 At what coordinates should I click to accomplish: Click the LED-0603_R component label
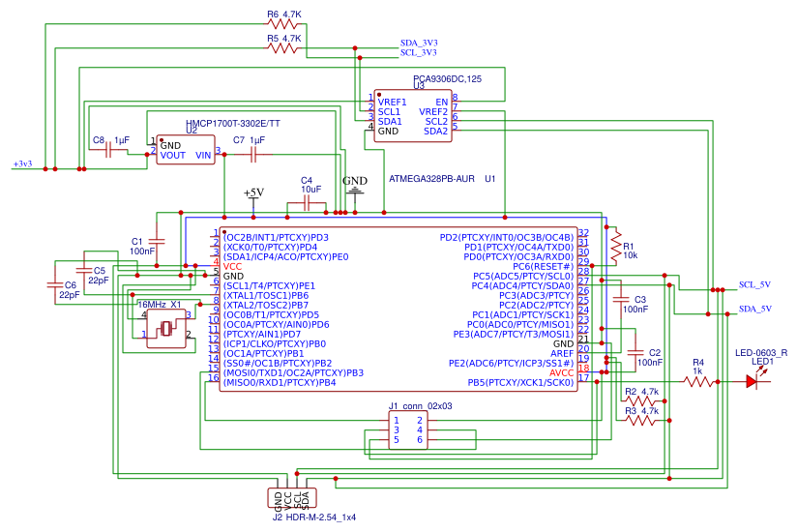[x=761, y=353]
